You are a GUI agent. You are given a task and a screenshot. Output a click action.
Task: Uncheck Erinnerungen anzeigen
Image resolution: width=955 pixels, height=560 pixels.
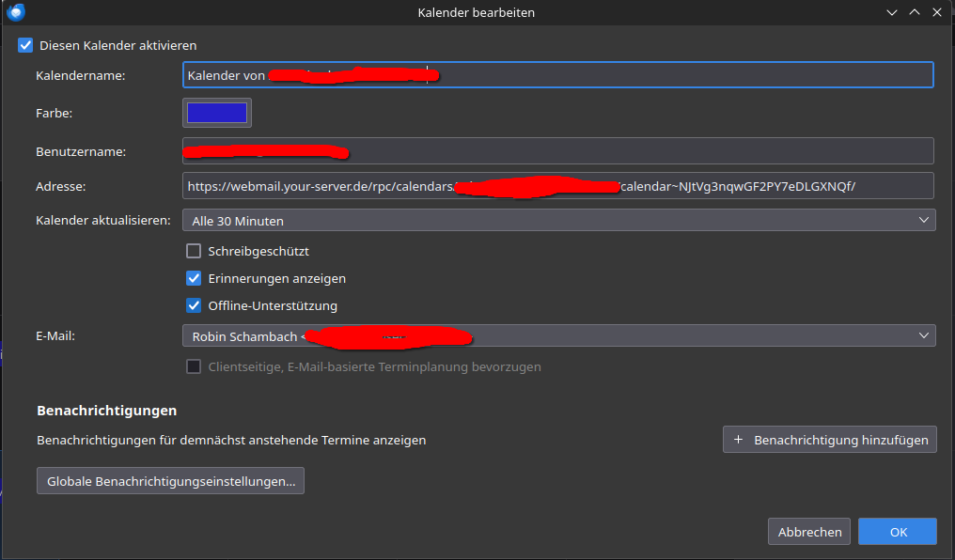tap(194, 278)
